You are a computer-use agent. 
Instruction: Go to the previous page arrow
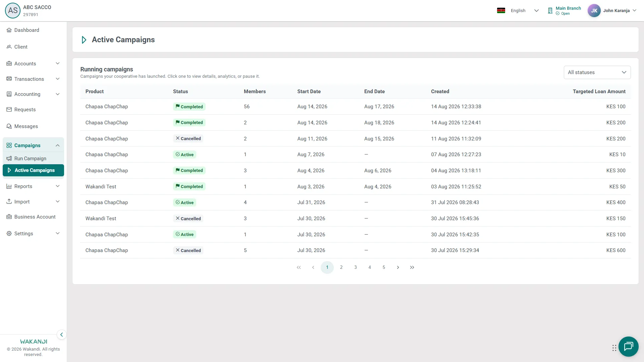[313, 267]
